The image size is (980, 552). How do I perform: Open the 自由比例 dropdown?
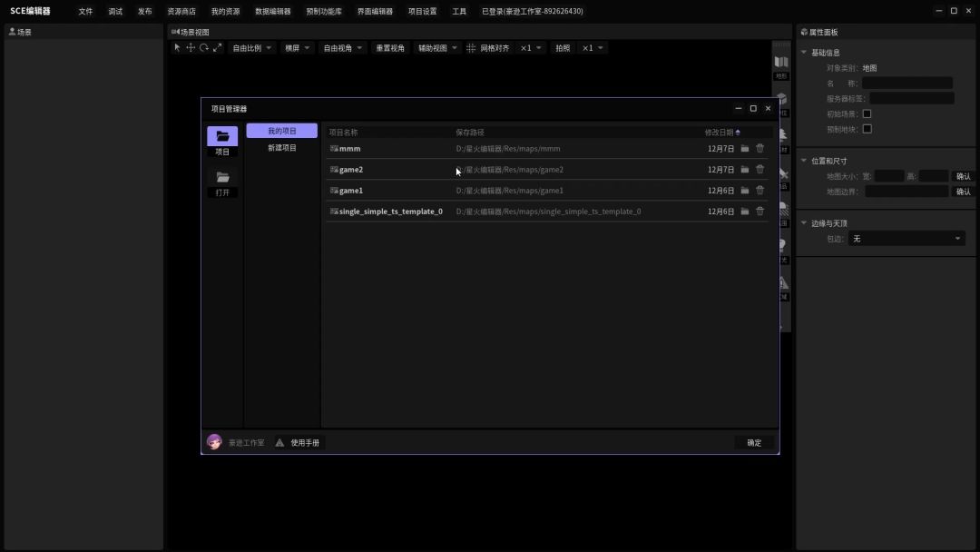pos(252,48)
